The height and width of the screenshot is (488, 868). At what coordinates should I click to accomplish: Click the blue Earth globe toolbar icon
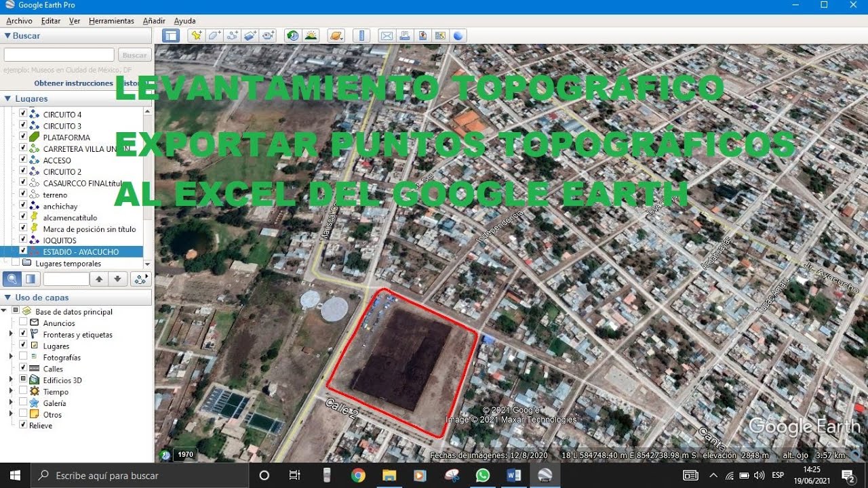click(x=458, y=36)
